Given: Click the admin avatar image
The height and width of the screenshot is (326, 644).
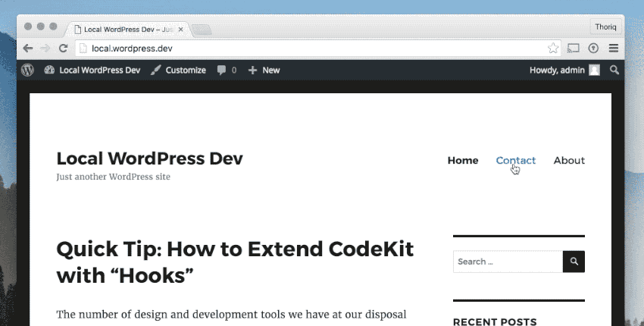Looking at the screenshot, I should tap(594, 71).
